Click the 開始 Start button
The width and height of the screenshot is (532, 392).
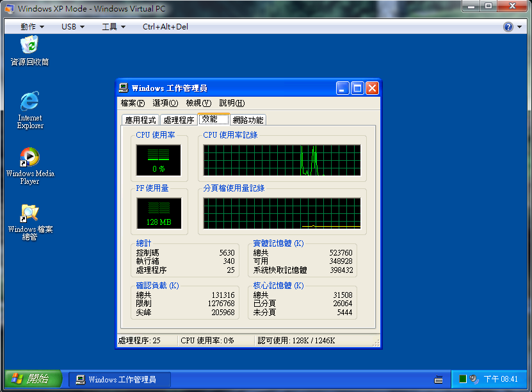tap(33, 379)
